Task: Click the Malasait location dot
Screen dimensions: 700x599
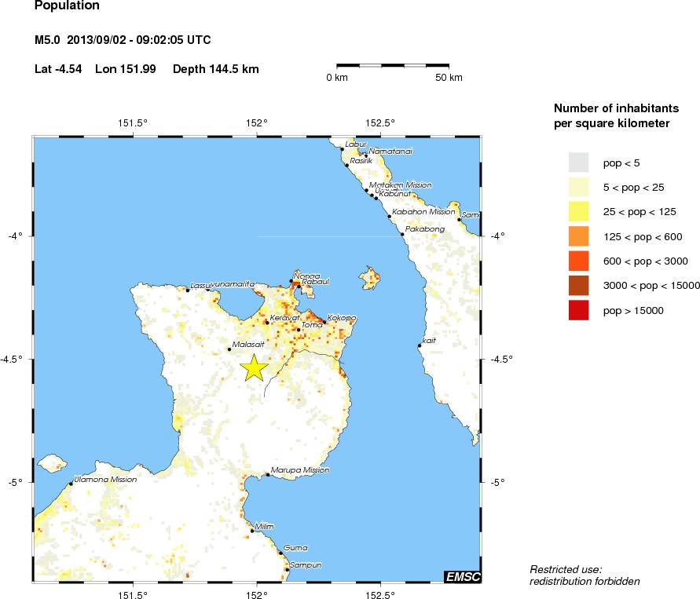Action: click(229, 349)
